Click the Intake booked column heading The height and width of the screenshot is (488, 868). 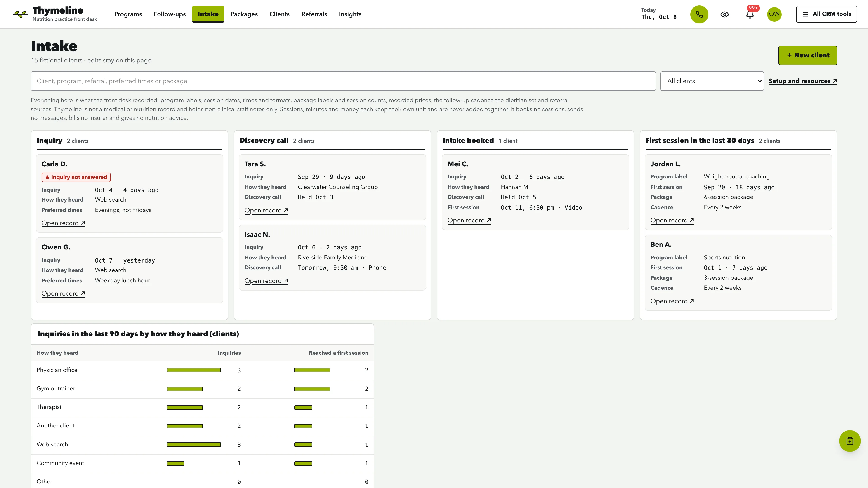coord(468,141)
